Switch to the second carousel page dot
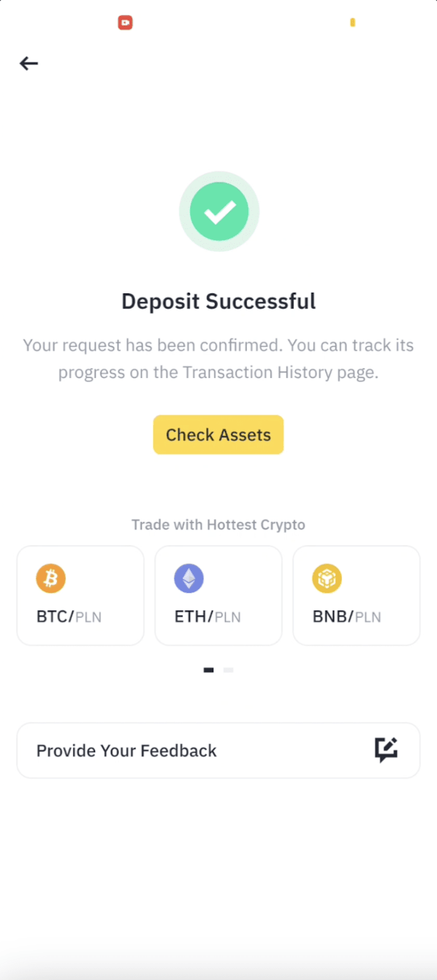Viewport: 437px width, 980px height. pos(228,669)
